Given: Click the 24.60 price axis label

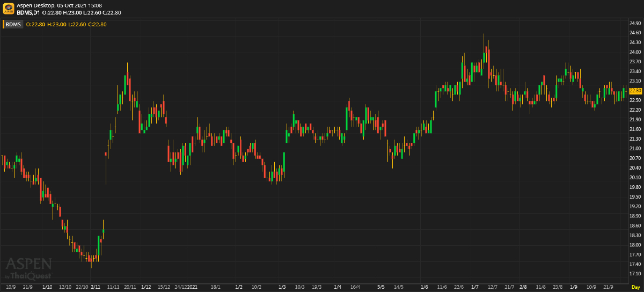Looking at the screenshot, I should coord(635,33).
